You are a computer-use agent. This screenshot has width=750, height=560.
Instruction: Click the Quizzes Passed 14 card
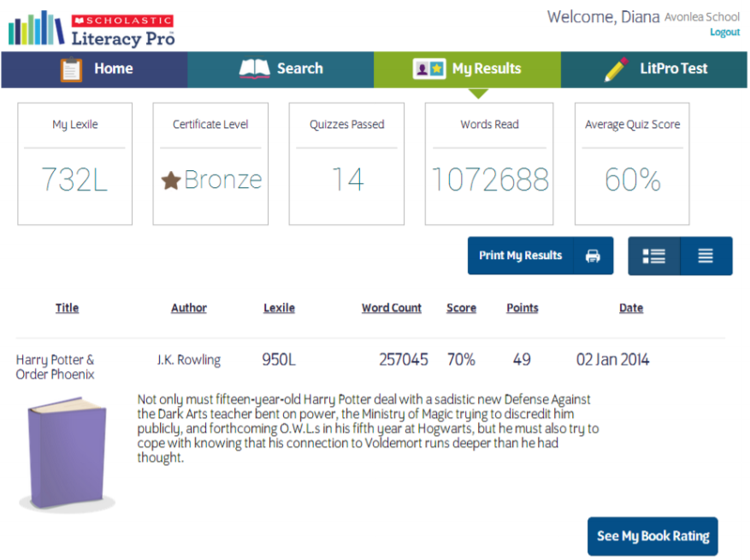346,163
